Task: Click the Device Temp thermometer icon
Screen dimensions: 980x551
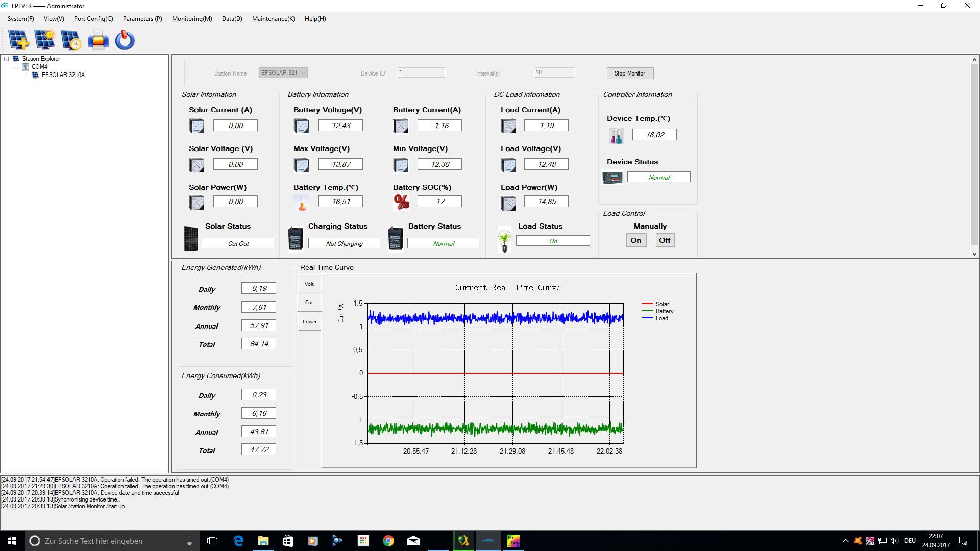Action: click(x=616, y=136)
